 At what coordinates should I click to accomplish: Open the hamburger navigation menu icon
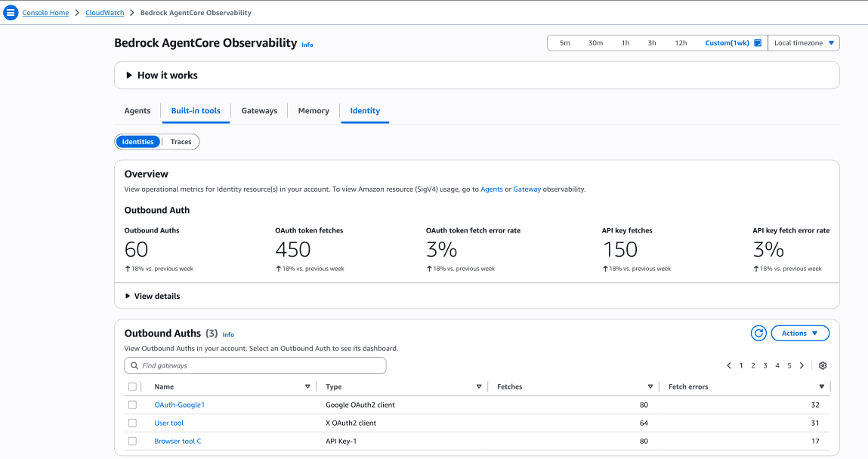click(x=11, y=13)
